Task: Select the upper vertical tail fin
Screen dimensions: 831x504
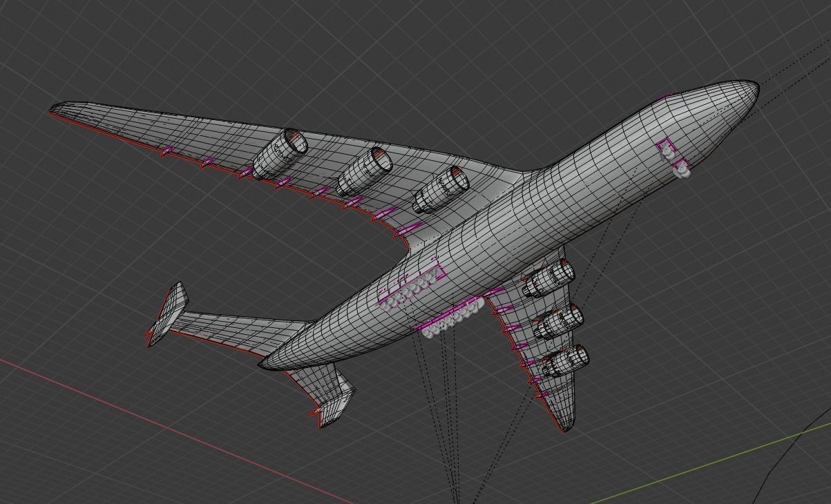Action: click(166, 313)
